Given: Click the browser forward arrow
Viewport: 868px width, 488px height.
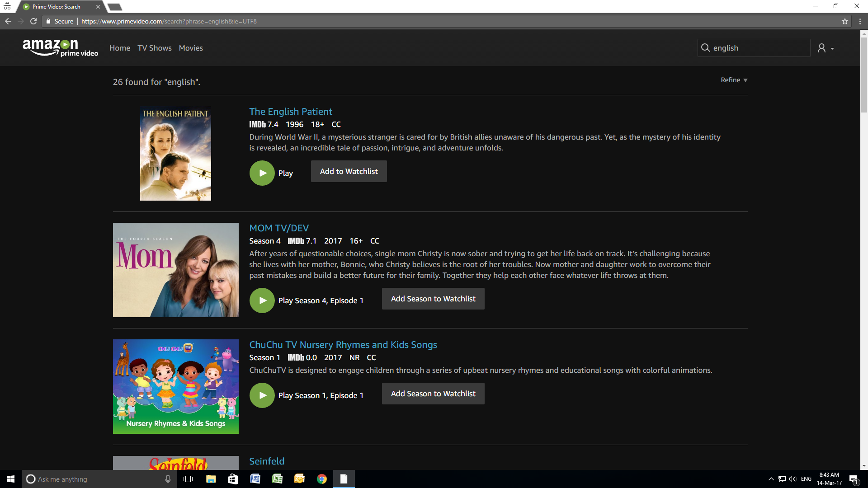Looking at the screenshot, I should 21,21.
